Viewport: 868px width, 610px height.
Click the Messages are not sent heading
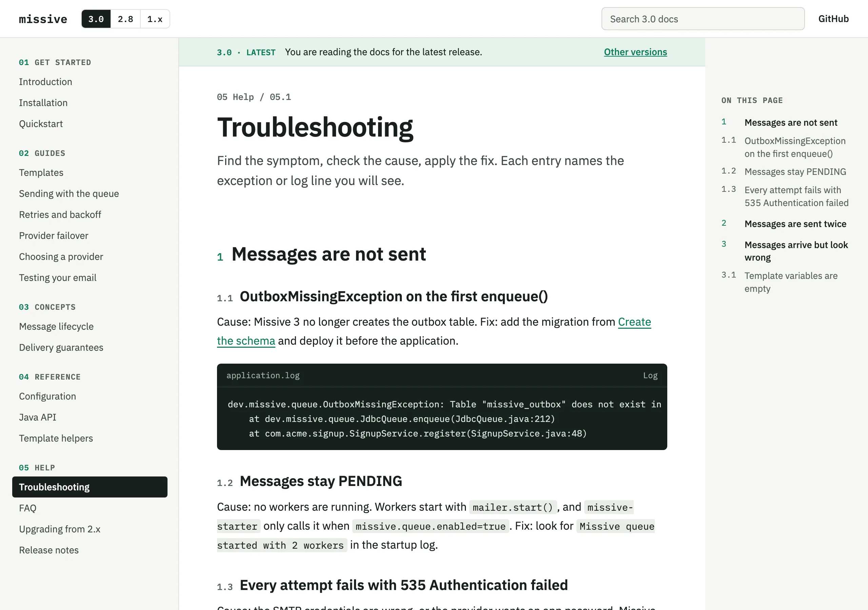[x=329, y=255]
